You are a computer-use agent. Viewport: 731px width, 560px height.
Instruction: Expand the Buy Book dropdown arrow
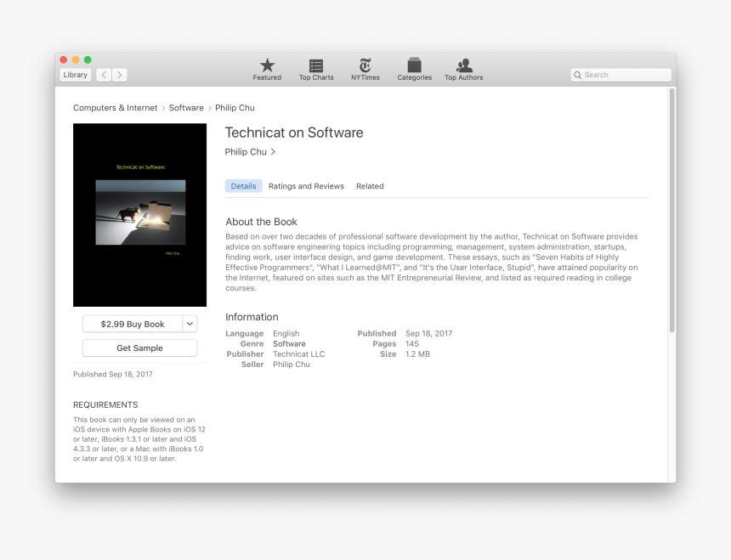pyautogui.click(x=189, y=324)
